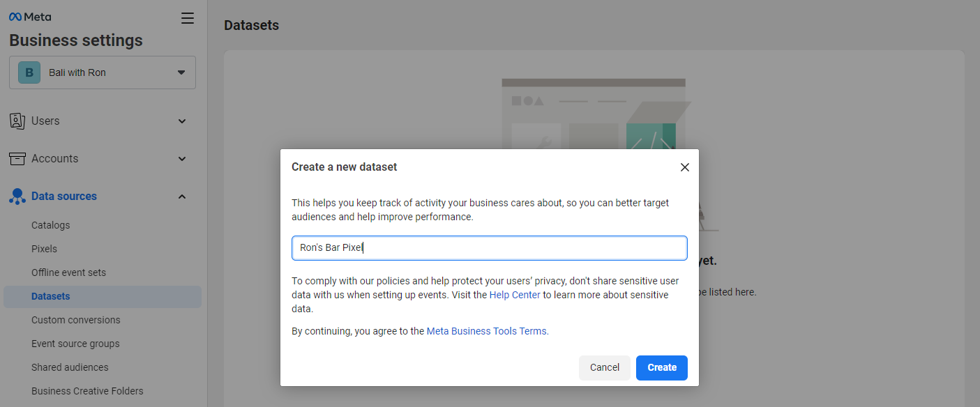This screenshot has width=980, height=407.
Task: Open Pixels in the sidebar
Action: pos(45,249)
